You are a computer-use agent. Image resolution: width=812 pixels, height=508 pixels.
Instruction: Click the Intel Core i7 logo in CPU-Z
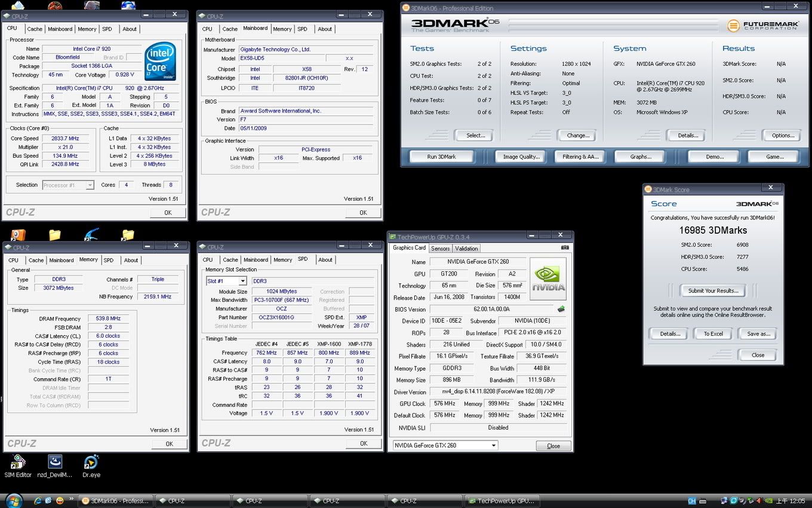[x=160, y=60]
